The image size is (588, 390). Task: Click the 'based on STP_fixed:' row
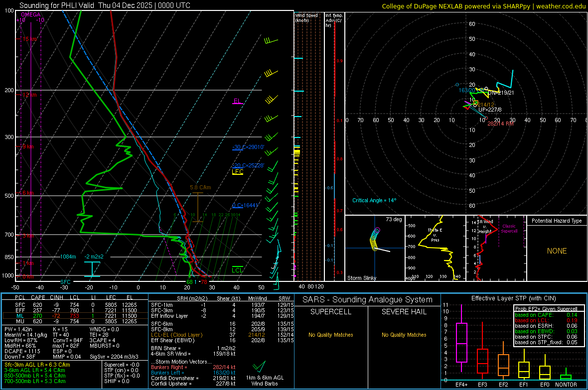click(546, 342)
